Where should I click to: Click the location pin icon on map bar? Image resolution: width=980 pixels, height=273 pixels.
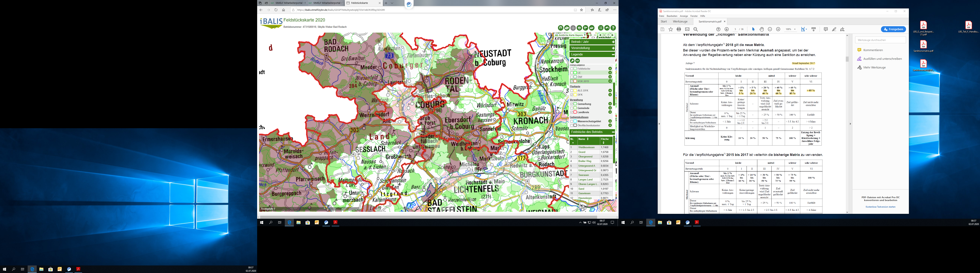coord(608,35)
